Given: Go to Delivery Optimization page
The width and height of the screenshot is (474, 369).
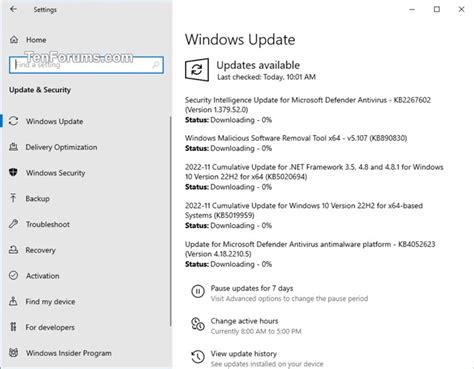Looking at the screenshot, I should [x=61, y=147].
